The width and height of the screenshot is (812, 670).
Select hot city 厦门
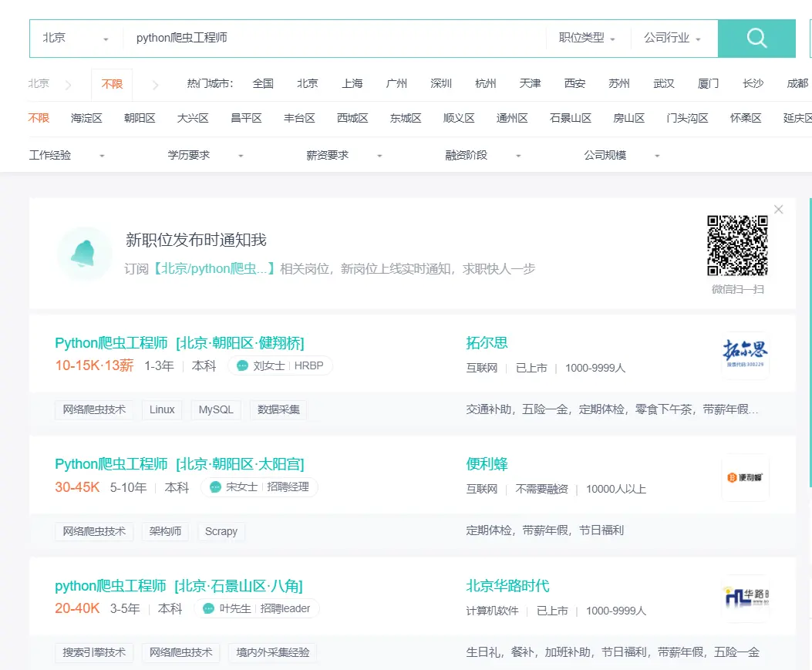709,83
